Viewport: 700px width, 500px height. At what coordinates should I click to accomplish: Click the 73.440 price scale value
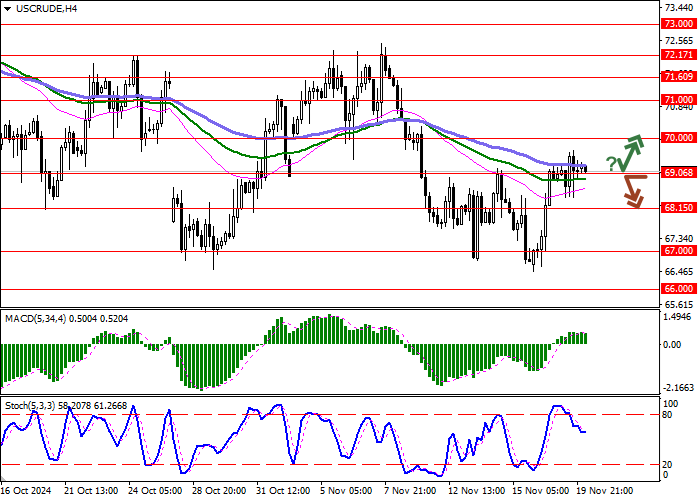click(x=679, y=8)
